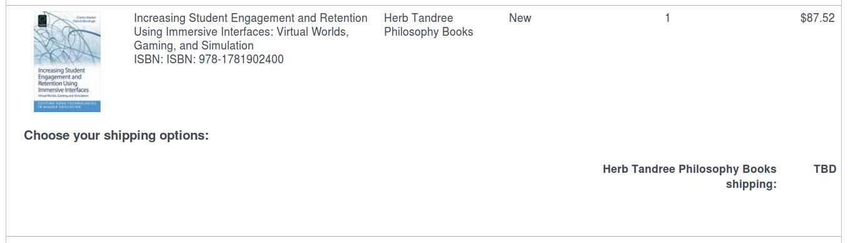The image size is (868, 243).
Task: Click the quantity value 1
Action: coord(667,18)
